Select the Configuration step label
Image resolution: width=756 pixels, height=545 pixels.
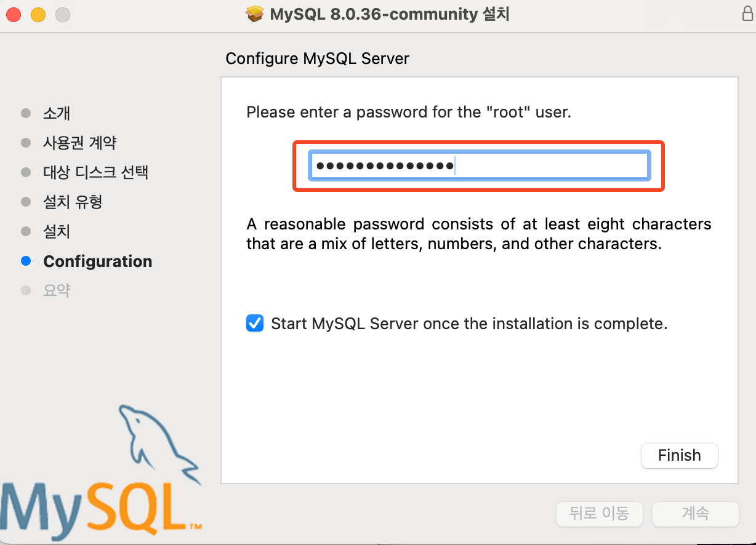coord(98,261)
